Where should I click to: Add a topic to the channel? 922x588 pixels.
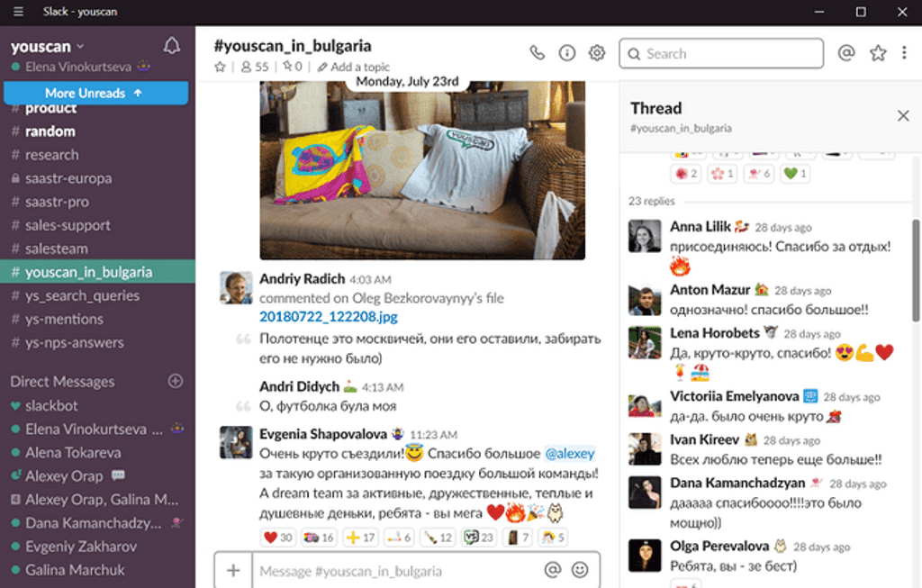pos(353,67)
